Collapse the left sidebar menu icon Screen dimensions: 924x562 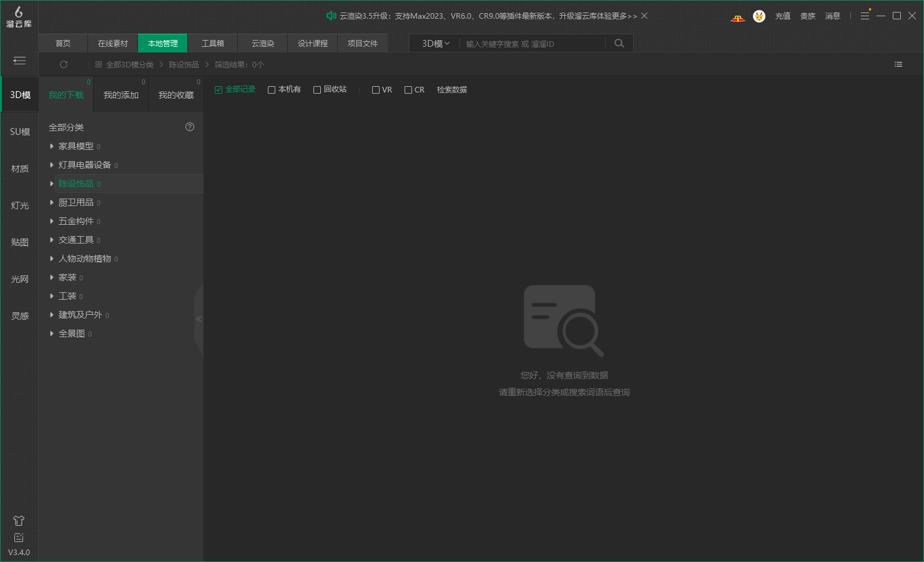click(x=19, y=61)
